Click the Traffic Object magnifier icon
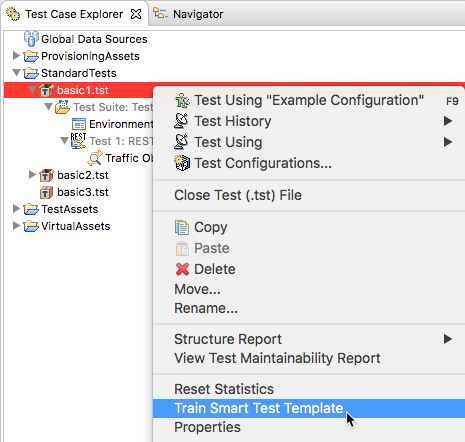This screenshot has height=442, width=465. 95,158
